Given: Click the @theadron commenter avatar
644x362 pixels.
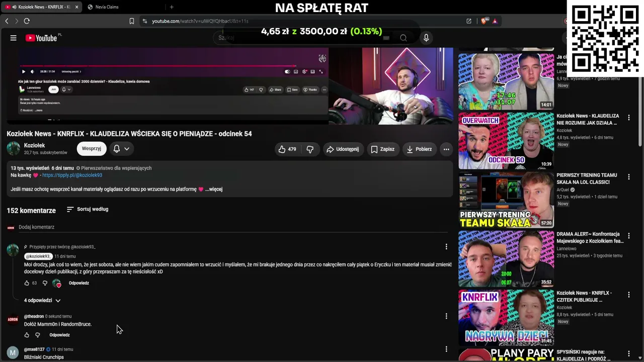Looking at the screenshot, I should pyautogui.click(x=13, y=319).
